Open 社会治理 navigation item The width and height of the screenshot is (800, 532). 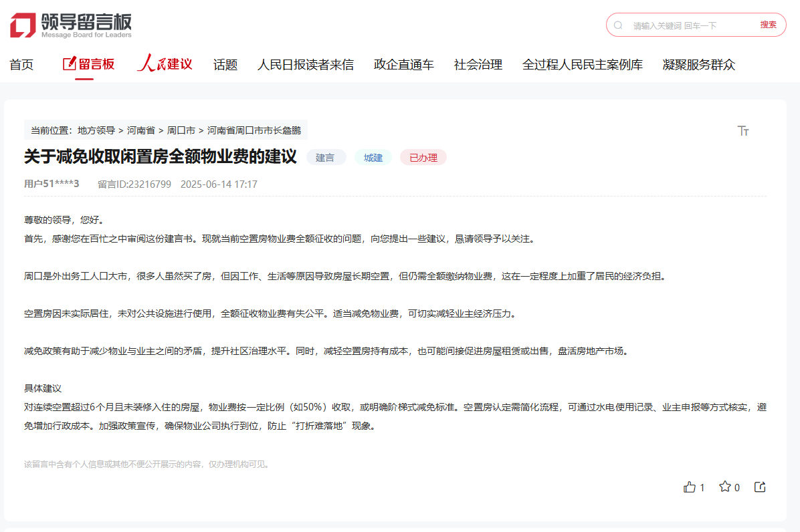(478, 65)
